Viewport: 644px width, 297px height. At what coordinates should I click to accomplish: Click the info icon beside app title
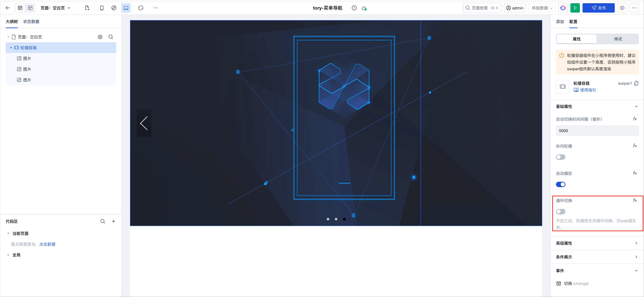354,8
